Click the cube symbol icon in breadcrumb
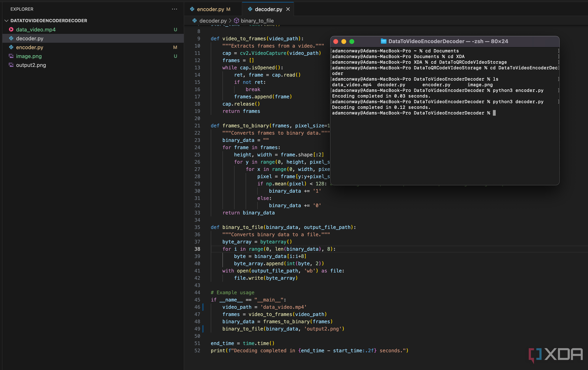The width and height of the screenshot is (588, 370). (236, 21)
